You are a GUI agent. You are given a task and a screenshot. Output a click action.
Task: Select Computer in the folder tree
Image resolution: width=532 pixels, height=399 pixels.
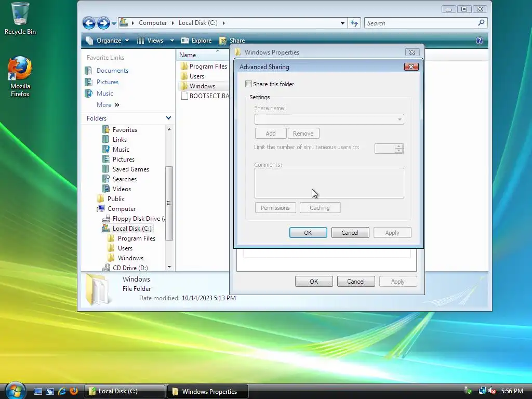[x=116, y=209]
